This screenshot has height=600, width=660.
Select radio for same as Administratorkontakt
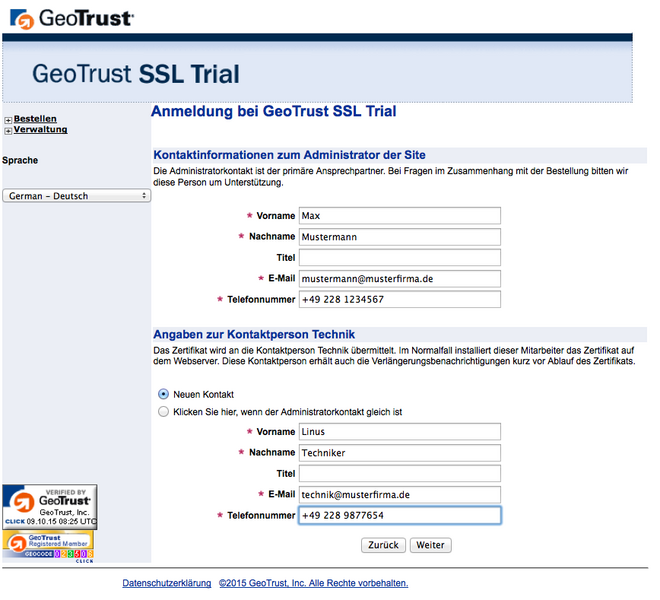coord(164,411)
